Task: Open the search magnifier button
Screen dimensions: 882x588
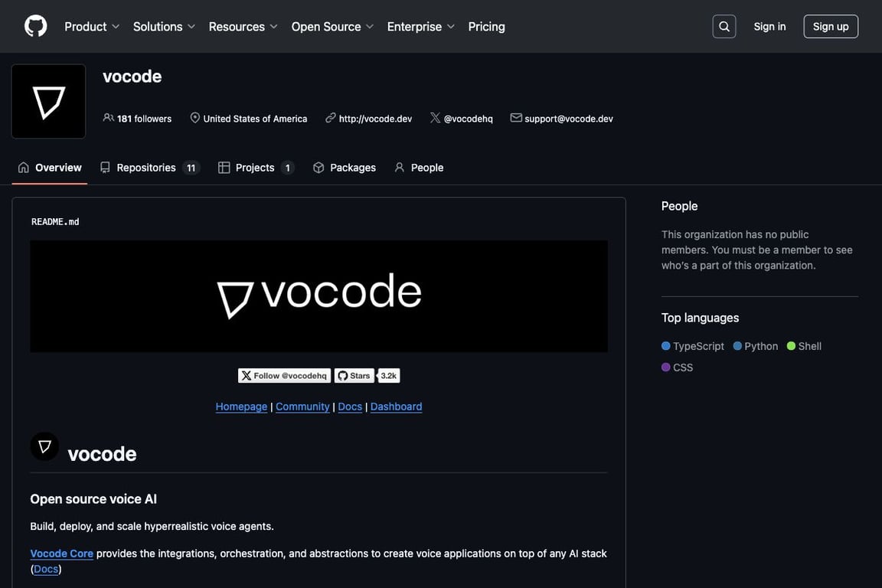Action: click(724, 27)
